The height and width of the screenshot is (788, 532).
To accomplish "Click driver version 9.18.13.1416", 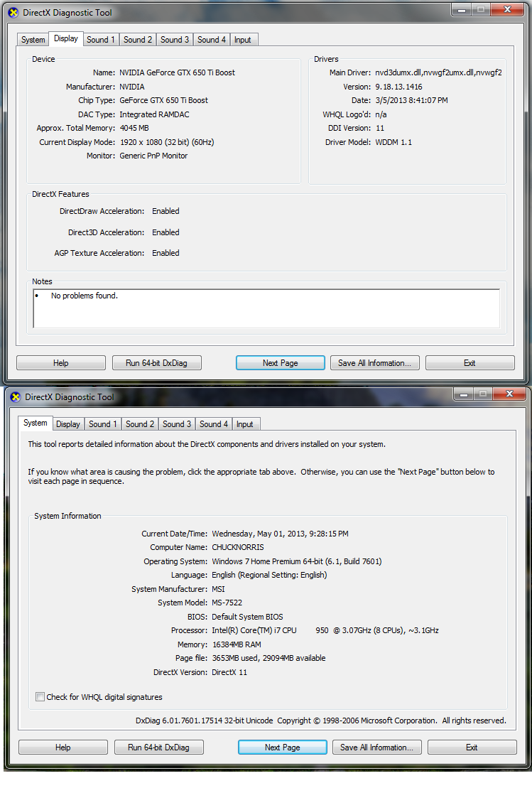I will tap(399, 87).
